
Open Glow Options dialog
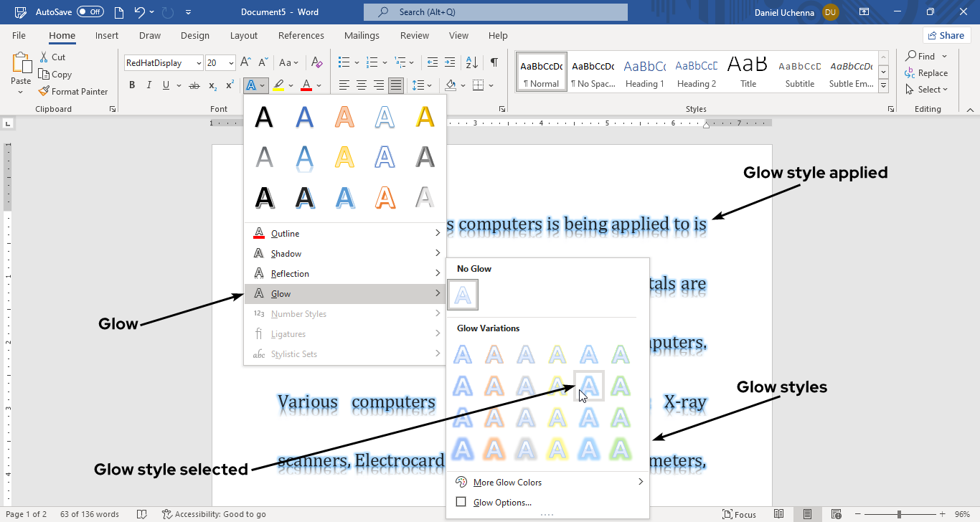tap(502, 503)
